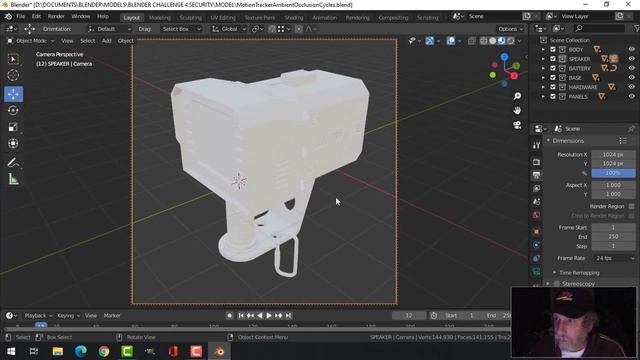Viewport: 640px width, 360px height.
Task: Switch to the Modeling workspace tab
Action: (160, 18)
